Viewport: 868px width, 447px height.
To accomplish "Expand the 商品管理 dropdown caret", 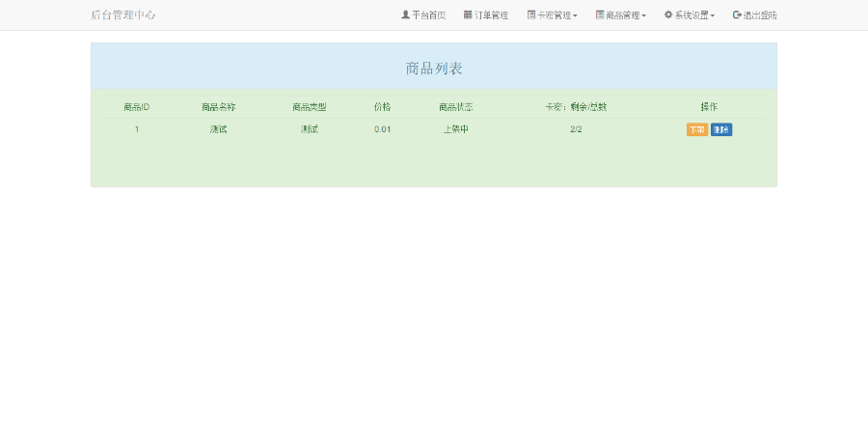I will point(644,16).
